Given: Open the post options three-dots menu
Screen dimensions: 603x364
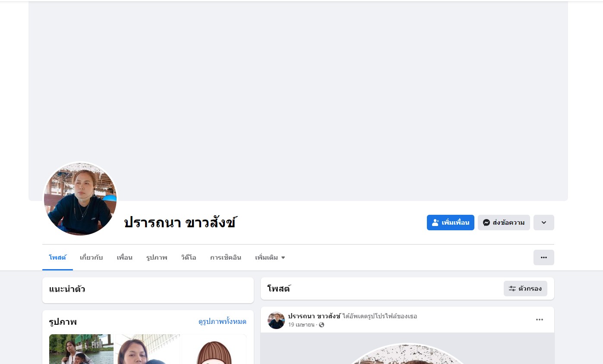Looking at the screenshot, I should click(x=540, y=320).
